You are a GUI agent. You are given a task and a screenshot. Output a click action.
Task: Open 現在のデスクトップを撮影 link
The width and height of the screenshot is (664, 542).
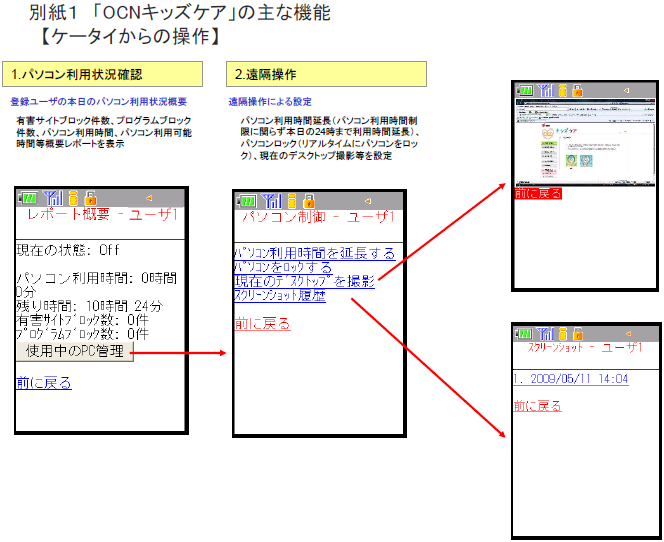[x=304, y=281]
